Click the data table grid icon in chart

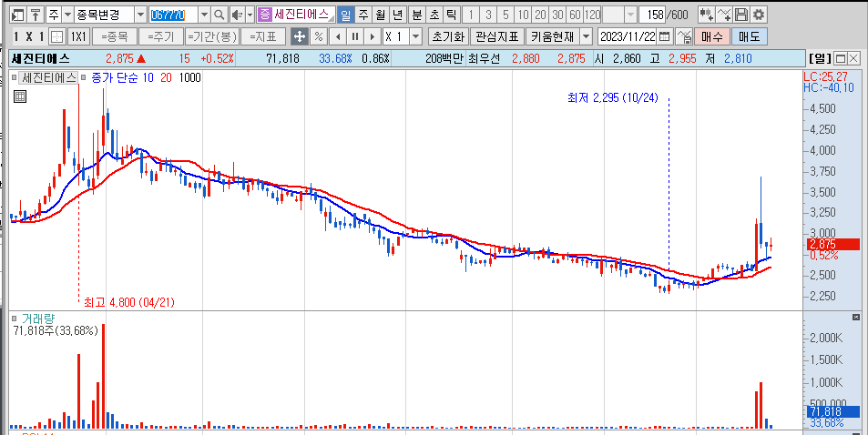click(x=19, y=96)
